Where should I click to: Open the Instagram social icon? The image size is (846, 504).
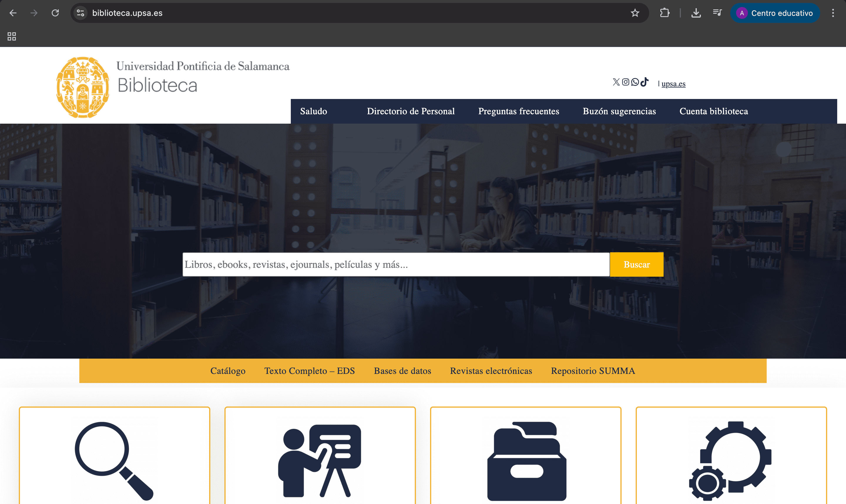click(x=626, y=82)
